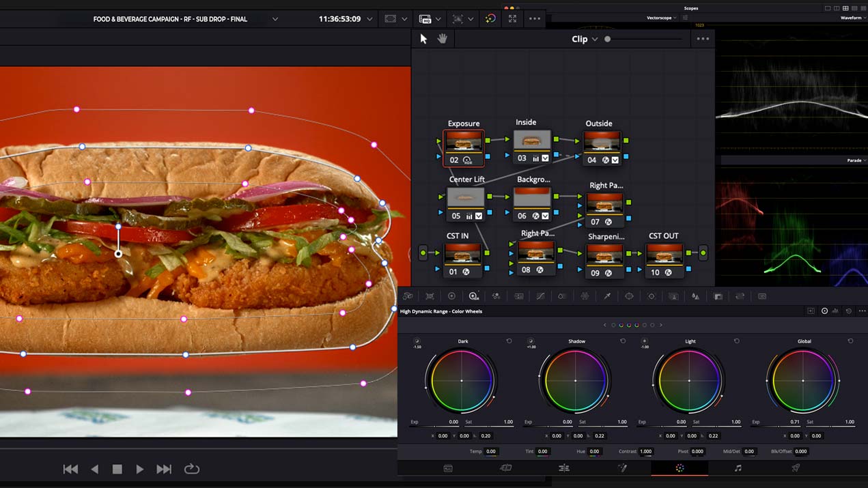Open the Qualifier eyedropper palette
The image size is (868, 488).
click(x=606, y=296)
